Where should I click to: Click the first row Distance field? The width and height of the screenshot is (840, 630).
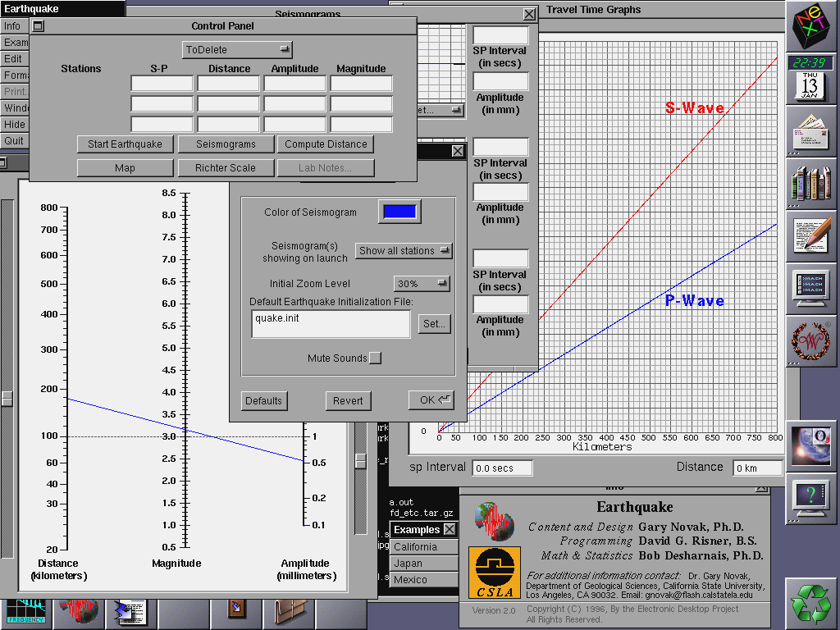pyautogui.click(x=228, y=84)
